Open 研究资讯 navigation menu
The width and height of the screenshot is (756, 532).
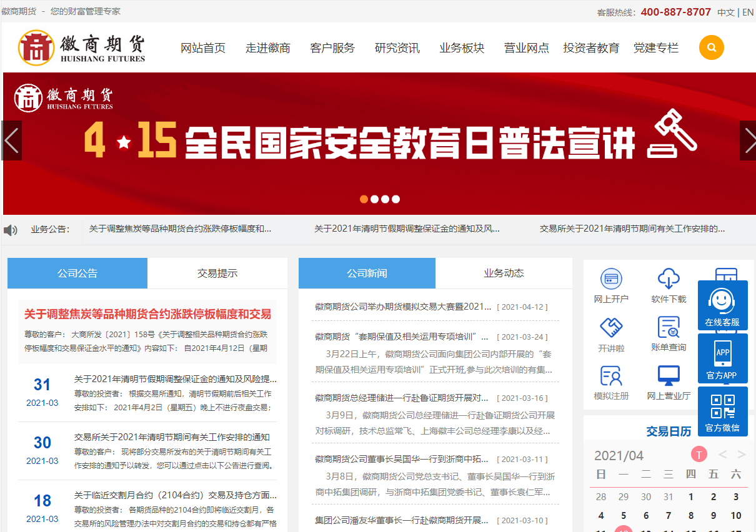397,48
